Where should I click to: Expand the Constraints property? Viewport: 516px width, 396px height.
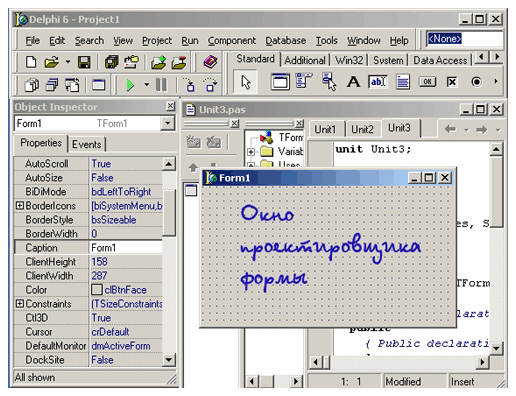(x=20, y=304)
